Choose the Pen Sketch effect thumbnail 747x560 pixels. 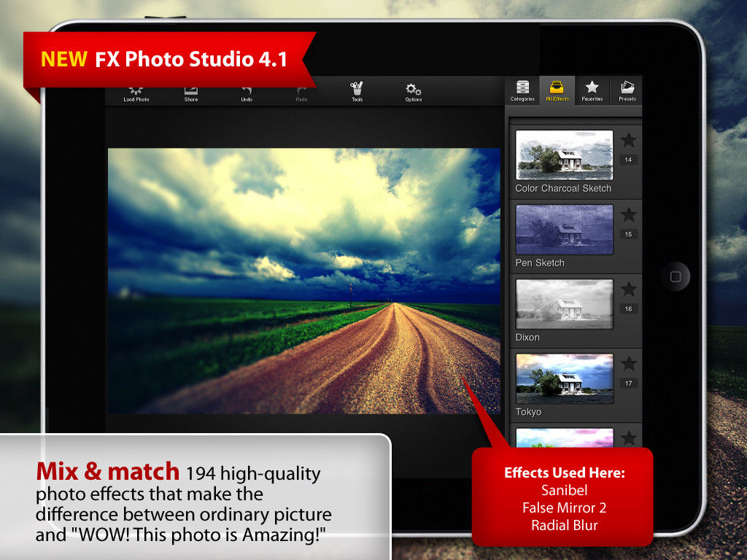click(x=564, y=230)
